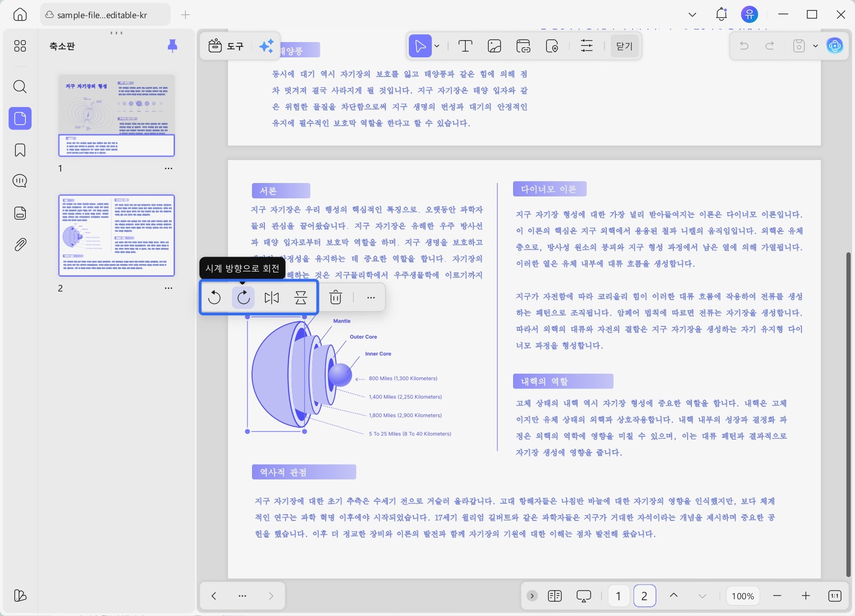Zoom in with plus button
This screenshot has width=855, height=616.
click(x=806, y=596)
